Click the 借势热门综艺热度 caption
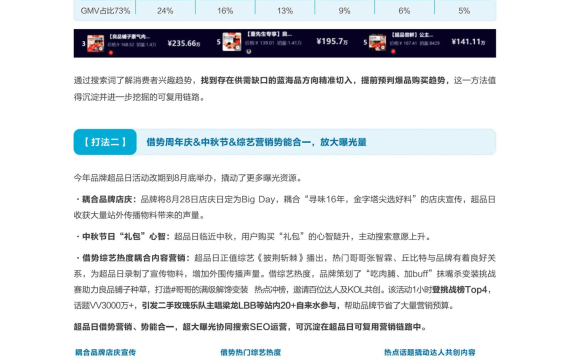570x360 pixels. pyautogui.click(x=250, y=352)
